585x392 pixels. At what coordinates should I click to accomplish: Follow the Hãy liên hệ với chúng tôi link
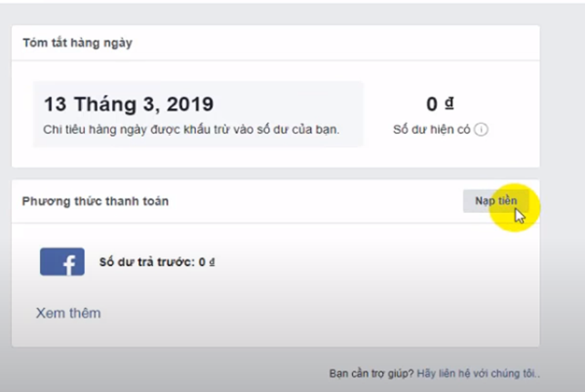[478, 374]
